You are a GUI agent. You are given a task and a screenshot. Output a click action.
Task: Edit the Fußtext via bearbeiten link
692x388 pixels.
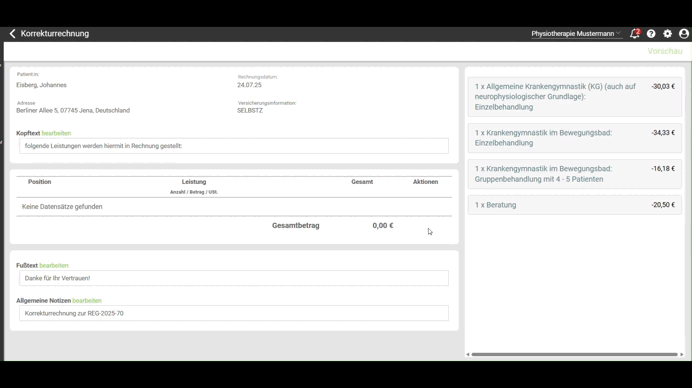pos(54,265)
